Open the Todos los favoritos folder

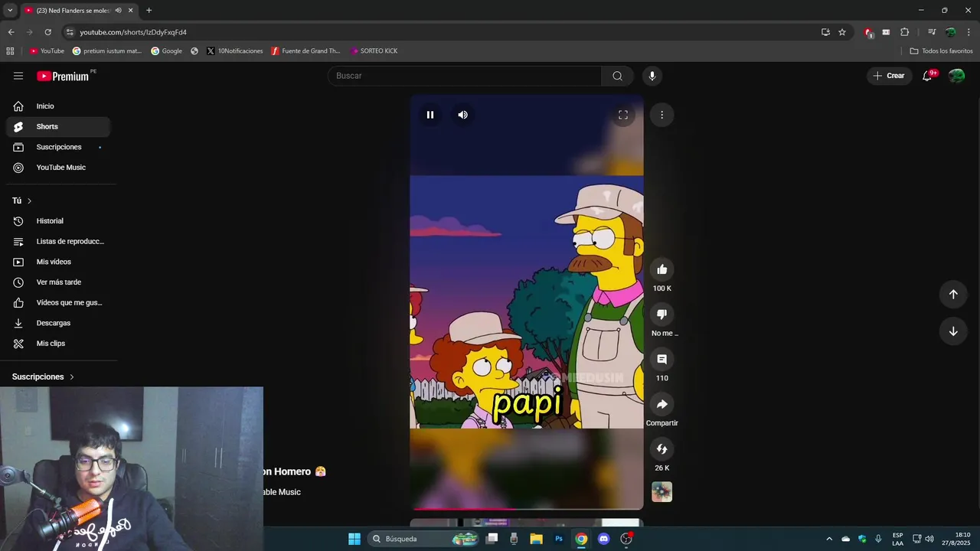[941, 51]
